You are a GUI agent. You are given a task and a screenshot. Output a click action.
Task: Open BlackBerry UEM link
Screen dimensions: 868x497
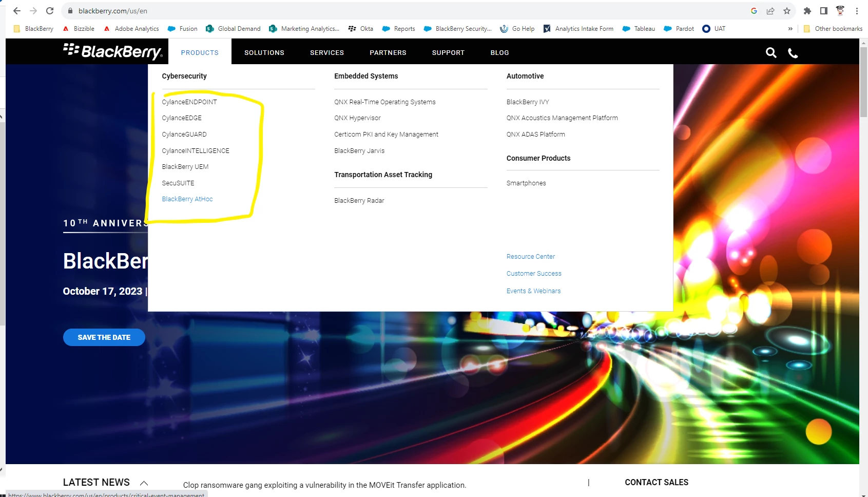coord(185,167)
